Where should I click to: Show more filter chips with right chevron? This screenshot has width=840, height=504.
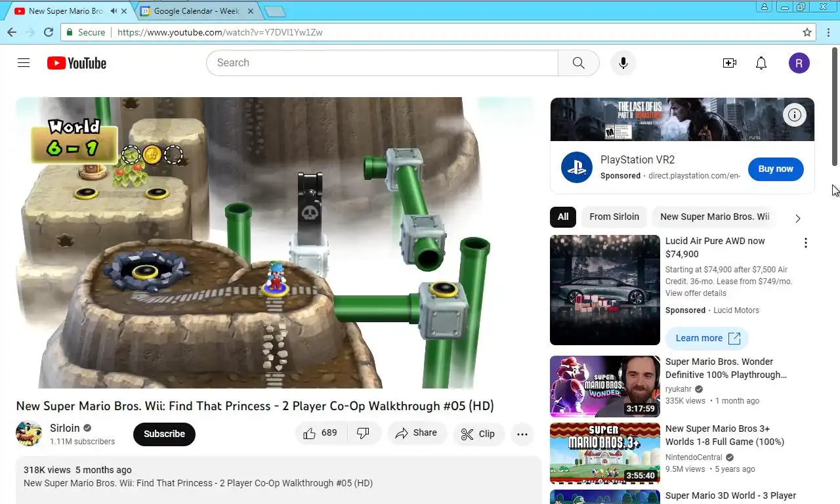[x=798, y=218]
